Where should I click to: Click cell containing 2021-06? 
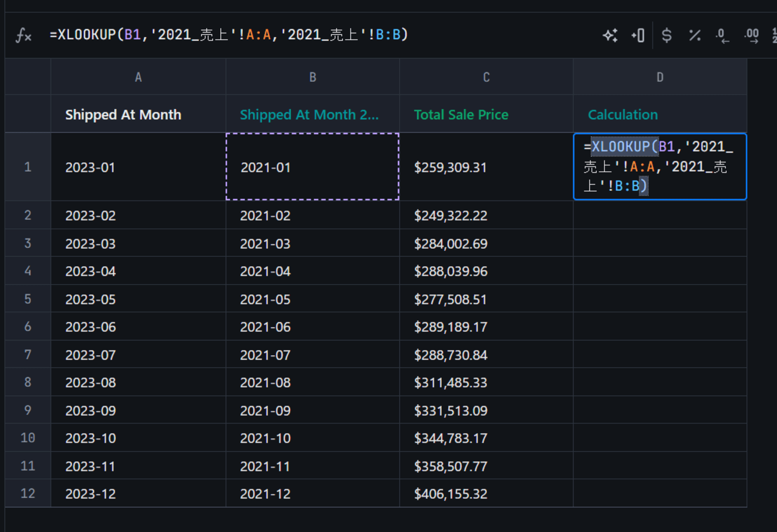(x=313, y=327)
